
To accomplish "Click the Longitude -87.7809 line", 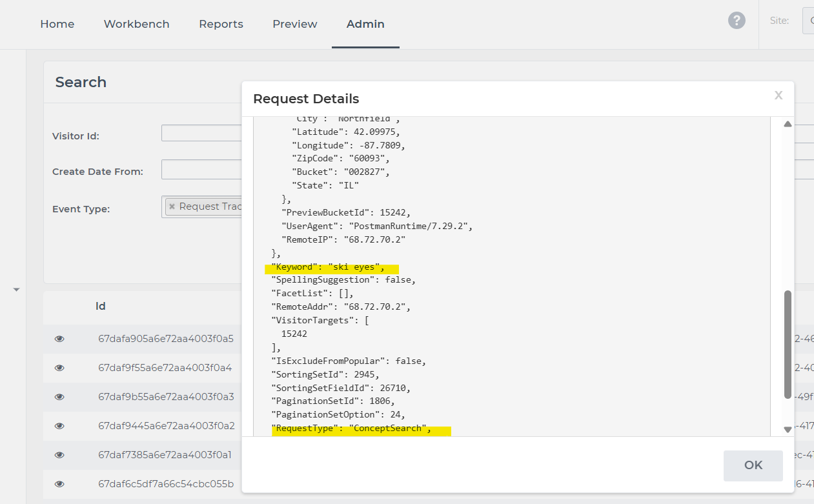I will click(349, 145).
